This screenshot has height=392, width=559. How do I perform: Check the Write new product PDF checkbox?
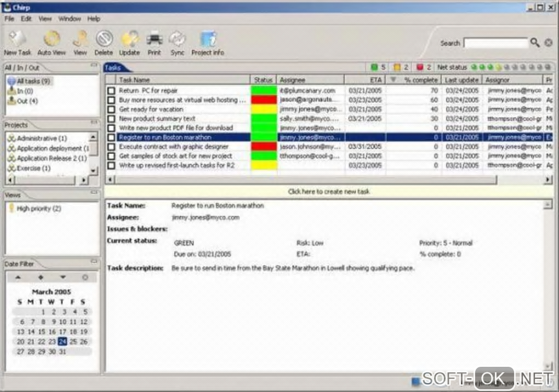[111, 128]
